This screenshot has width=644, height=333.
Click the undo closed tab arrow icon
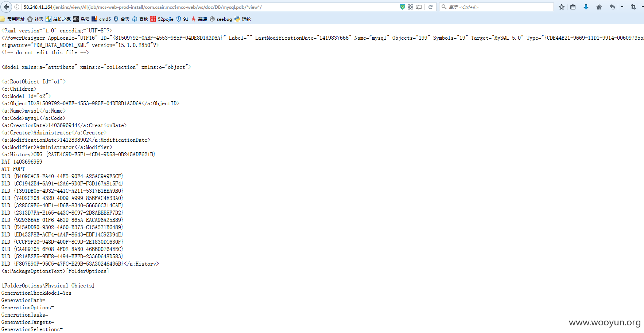click(x=612, y=7)
